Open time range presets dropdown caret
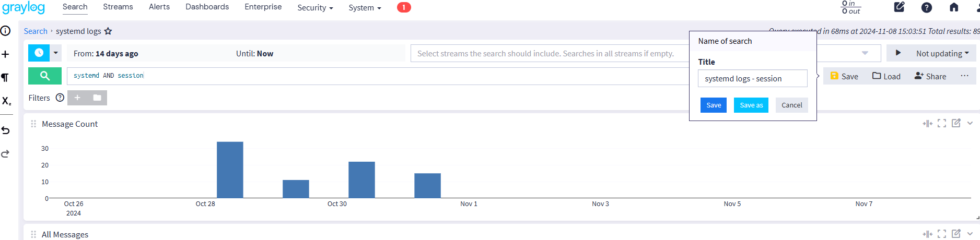Image resolution: width=980 pixels, height=240 pixels. pyautogui.click(x=56, y=53)
